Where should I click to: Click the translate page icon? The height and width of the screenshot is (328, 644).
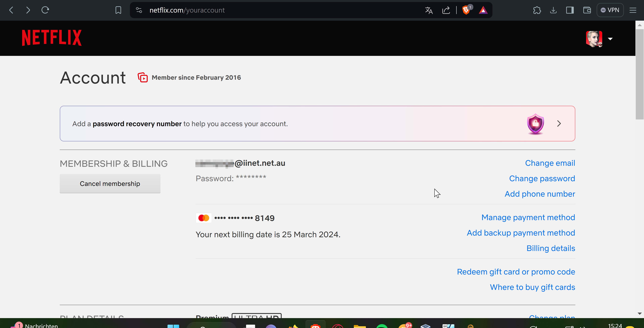click(429, 10)
